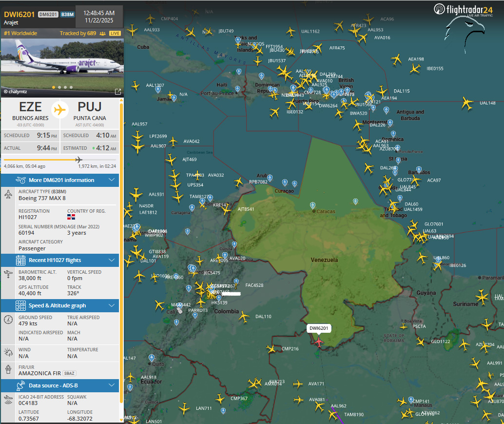Select aircraft IBE0155 on the map
The height and width of the screenshot is (424, 504).
point(415,68)
